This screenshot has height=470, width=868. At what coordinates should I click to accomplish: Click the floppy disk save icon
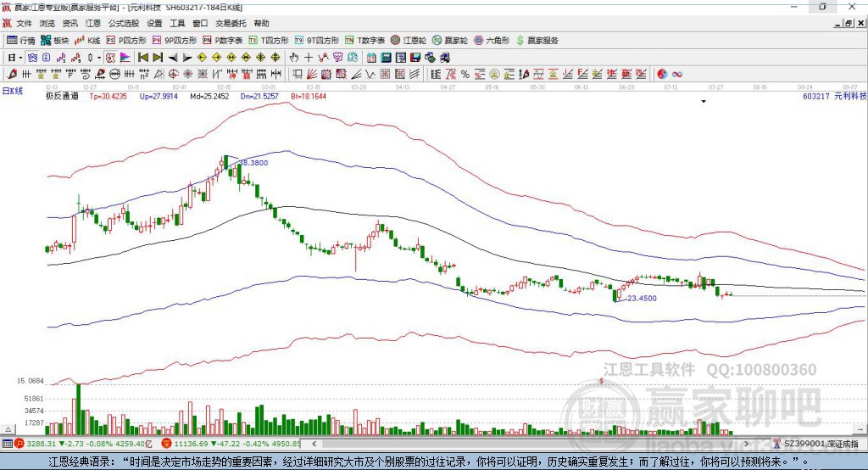(415, 58)
